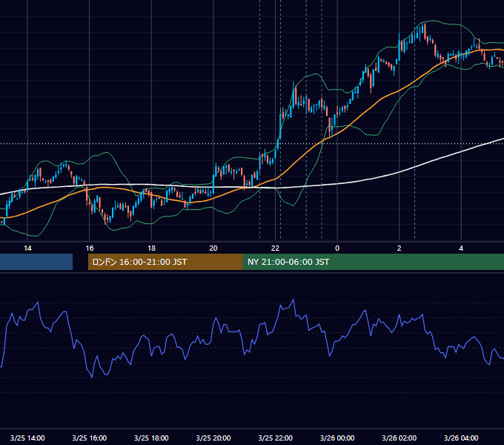
Task: Click the 16 hour axis label
Action: pyautogui.click(x=90, y=248)
